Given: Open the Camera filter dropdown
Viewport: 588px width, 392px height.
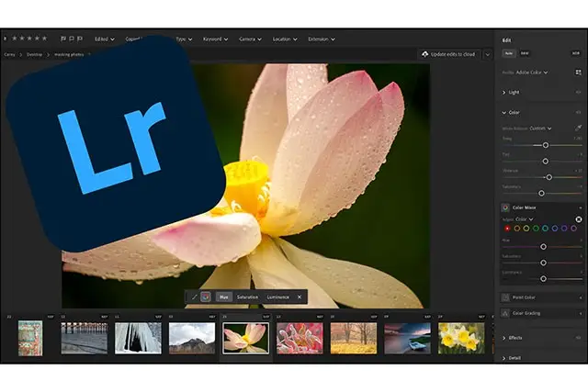Looking at the screenshot, I should 250,39.
